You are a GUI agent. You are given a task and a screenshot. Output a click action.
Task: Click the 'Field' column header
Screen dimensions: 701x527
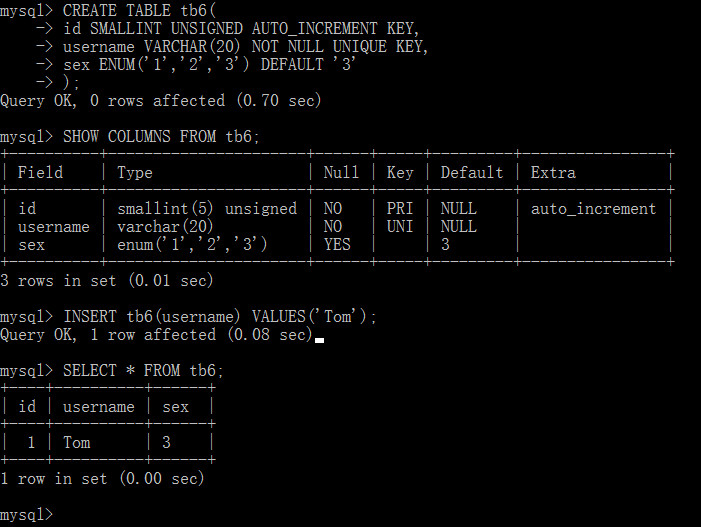[40, 173]
